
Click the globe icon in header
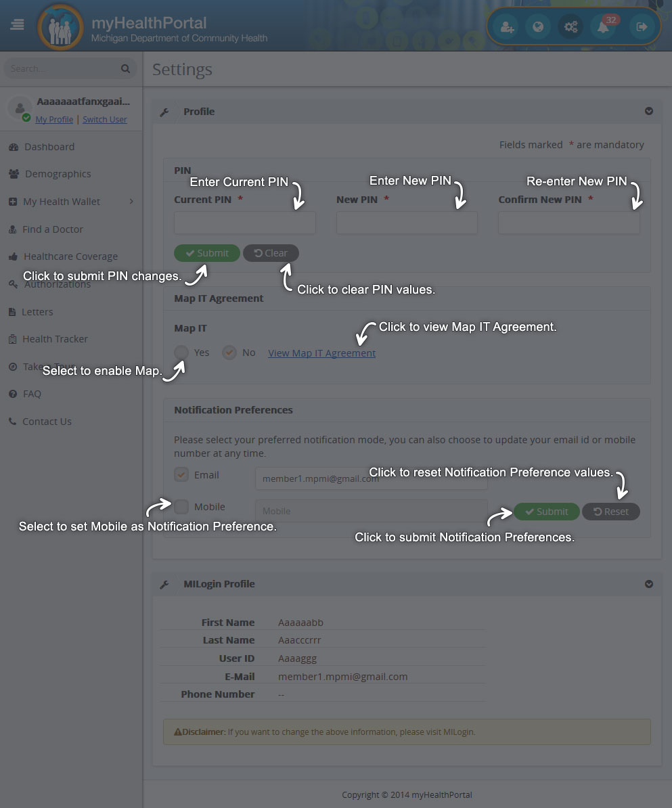538,27
